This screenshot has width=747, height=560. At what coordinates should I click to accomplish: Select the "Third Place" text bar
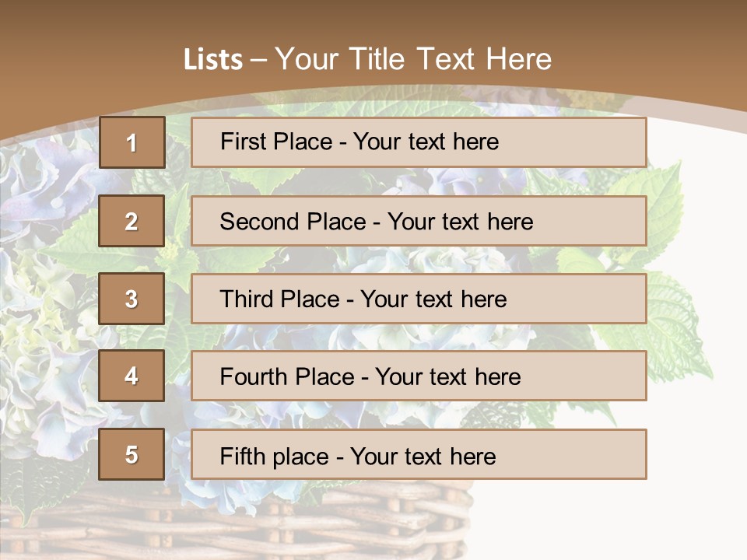[419, 299]
